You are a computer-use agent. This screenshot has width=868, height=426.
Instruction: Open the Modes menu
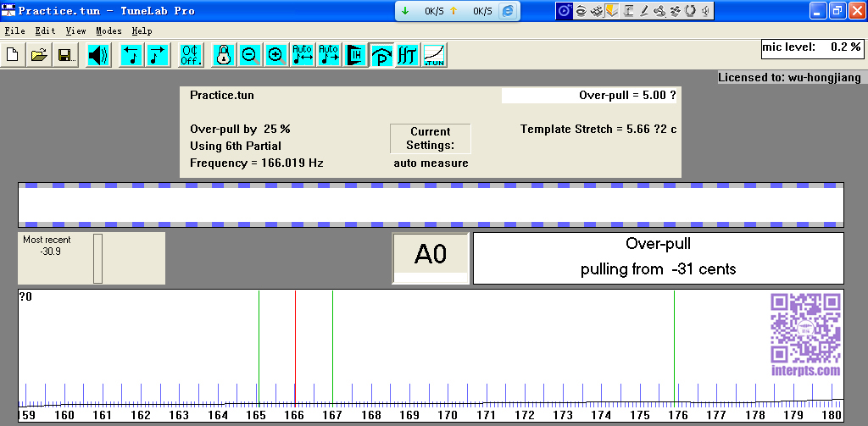pyautogui.click(x=108, y=30)
